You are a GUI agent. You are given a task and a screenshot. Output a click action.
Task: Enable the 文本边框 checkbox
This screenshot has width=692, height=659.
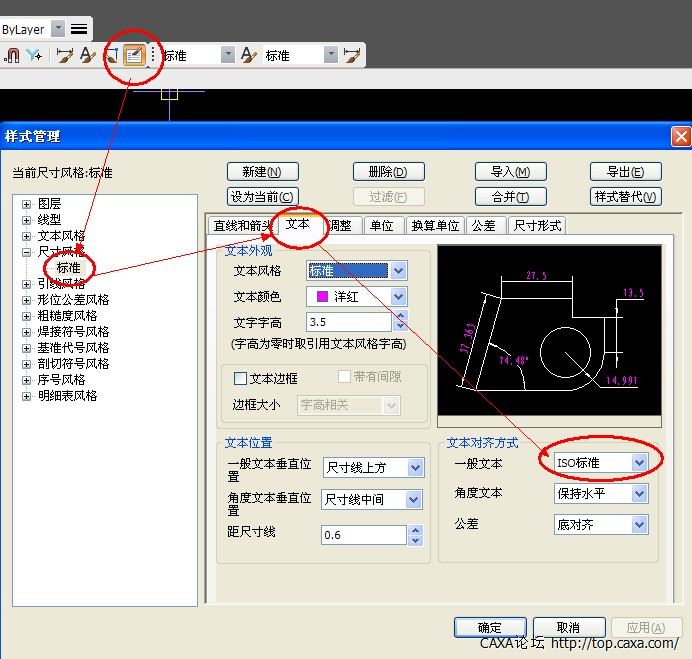(240, 378)
